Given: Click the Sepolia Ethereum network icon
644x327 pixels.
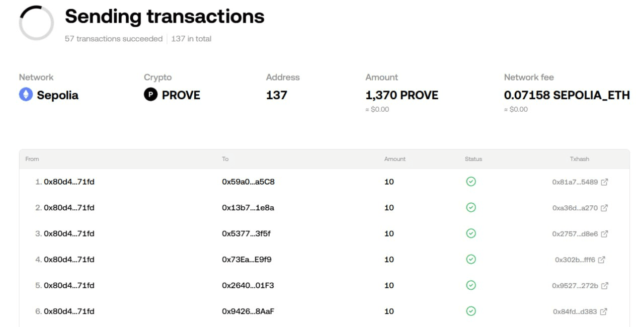Looking at the screenshot, I should tap(26, 95).
